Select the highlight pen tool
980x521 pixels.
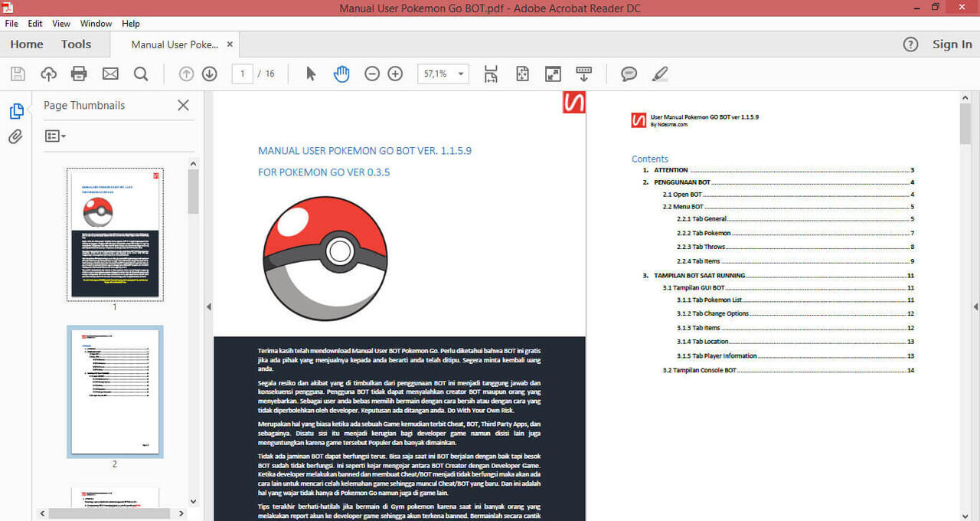click(x=659, y=74)
